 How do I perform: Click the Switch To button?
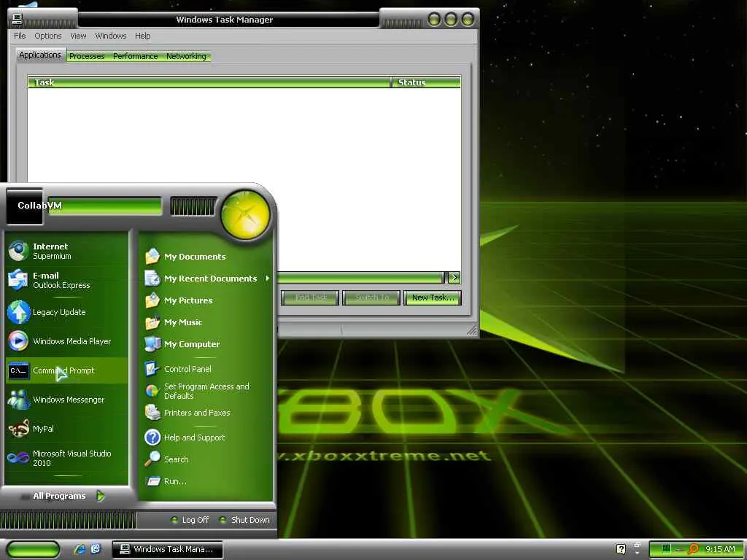[x=371, y=297]
